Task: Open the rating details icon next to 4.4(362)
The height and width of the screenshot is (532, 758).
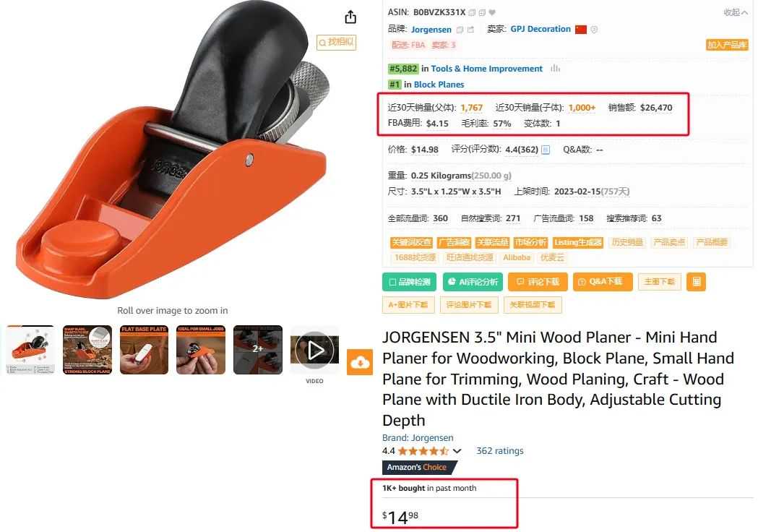Action: click(x=546, y=150)
